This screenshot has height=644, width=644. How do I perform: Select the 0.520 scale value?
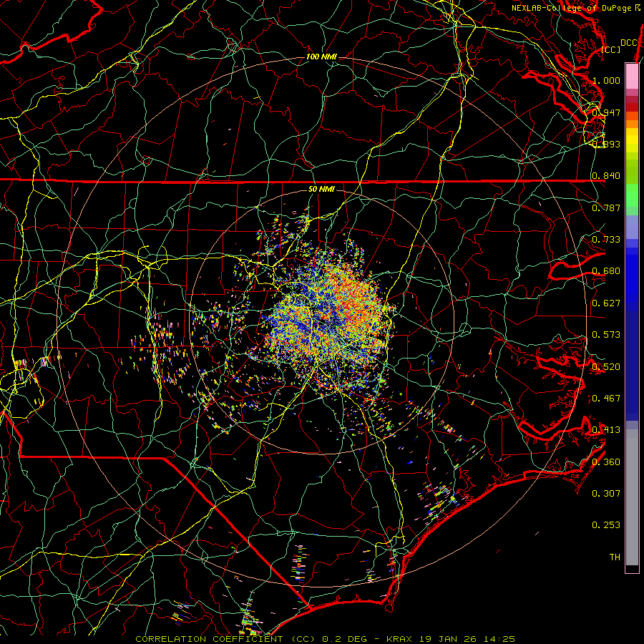point(606,367)
